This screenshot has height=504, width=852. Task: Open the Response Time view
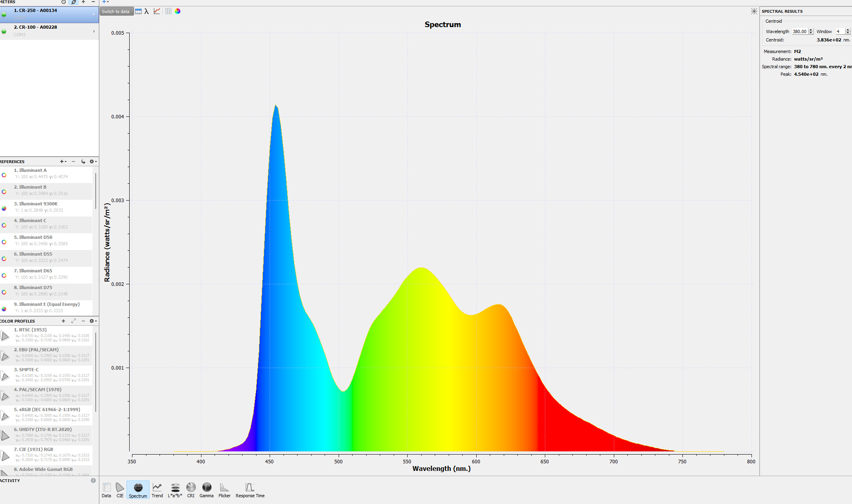[x=250, y=490]
